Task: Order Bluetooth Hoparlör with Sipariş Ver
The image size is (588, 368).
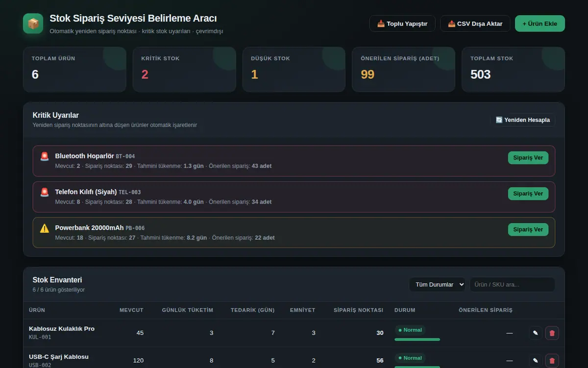Action: (528, 158)
